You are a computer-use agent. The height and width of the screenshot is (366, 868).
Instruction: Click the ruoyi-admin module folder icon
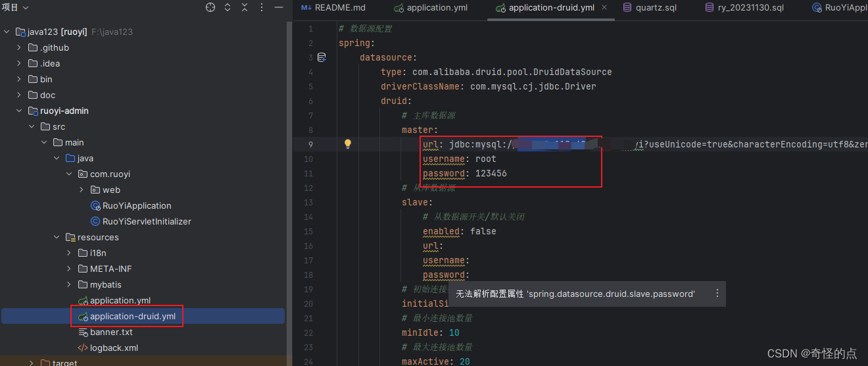pyautogui.click(x=33, y=111)
